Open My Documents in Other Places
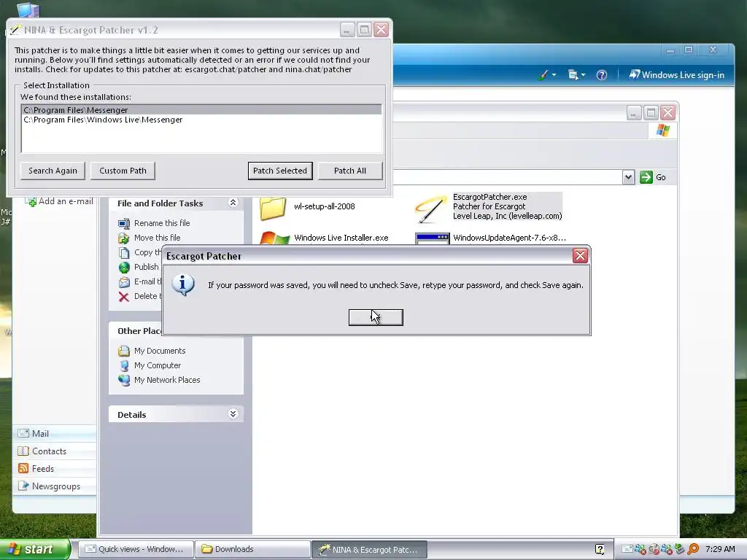Image resolution: width=747 pixels, height=560 pixels. pos(160,351)
